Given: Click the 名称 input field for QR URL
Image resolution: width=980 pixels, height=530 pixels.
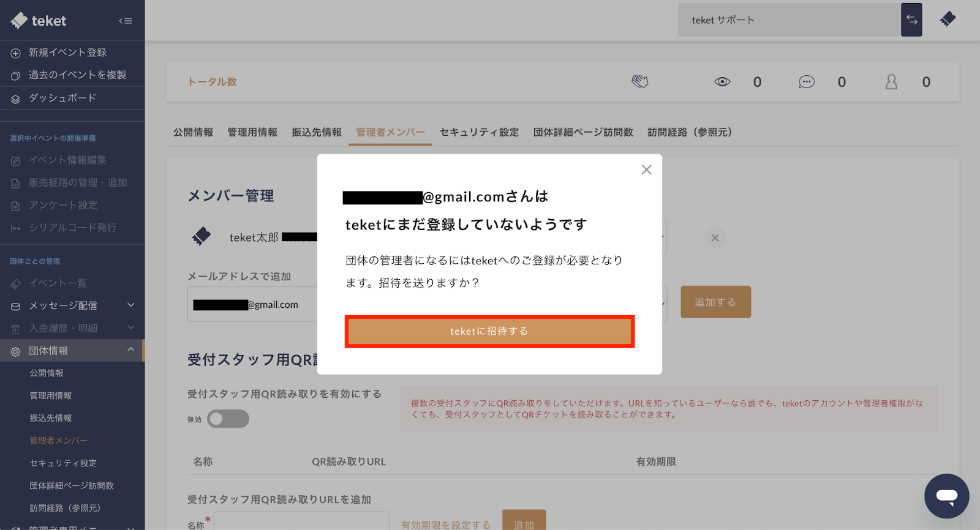Looking at the screenshot, I should pyautogui.click(x=301, y=521).
